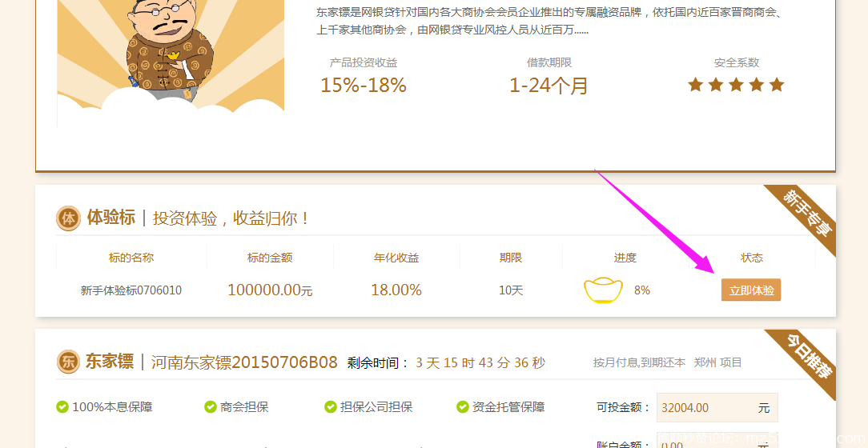The image size is (868, 448).
Task: Click the 可投金额 field showing 32004.00
Action: point(717,408)
